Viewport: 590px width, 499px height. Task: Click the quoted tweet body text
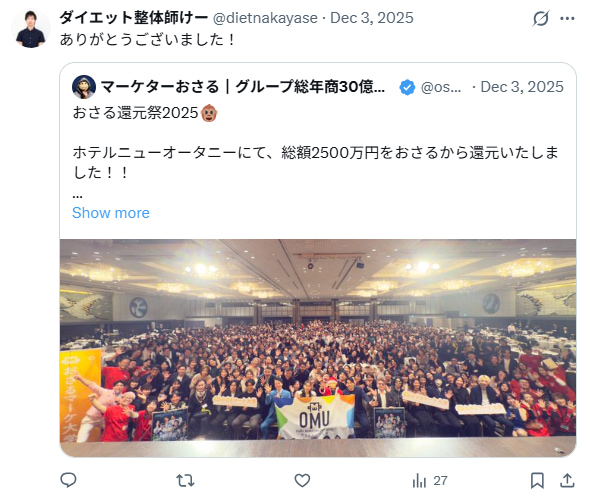click(x=315, y=153)
